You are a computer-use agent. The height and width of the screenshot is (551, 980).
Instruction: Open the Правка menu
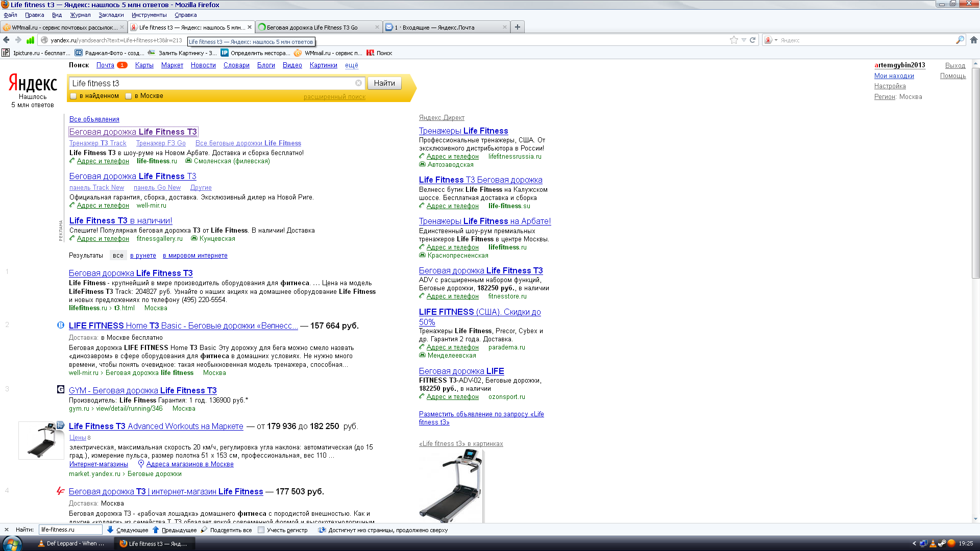click(34, 15)
